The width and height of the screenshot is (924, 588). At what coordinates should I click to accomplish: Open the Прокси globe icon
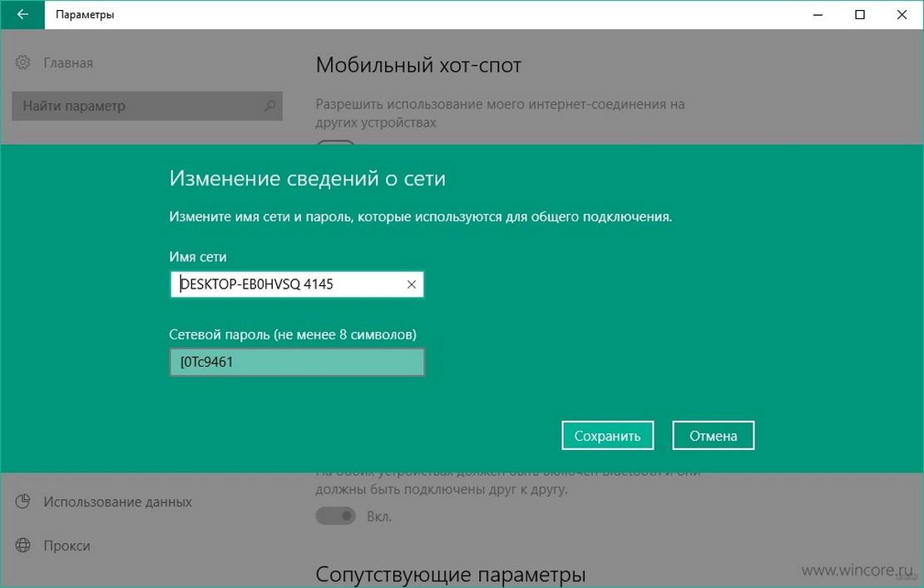(x=22, y=546)
